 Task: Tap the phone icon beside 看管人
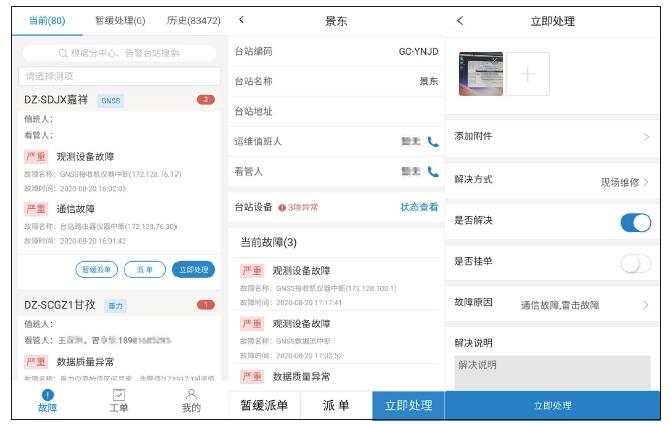pos(433,172)
